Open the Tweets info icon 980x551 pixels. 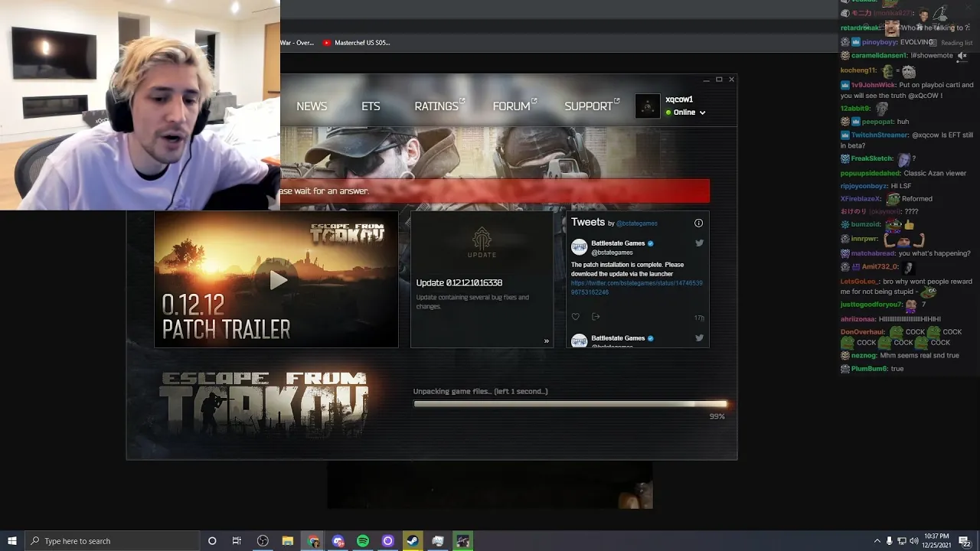(698, 223)
